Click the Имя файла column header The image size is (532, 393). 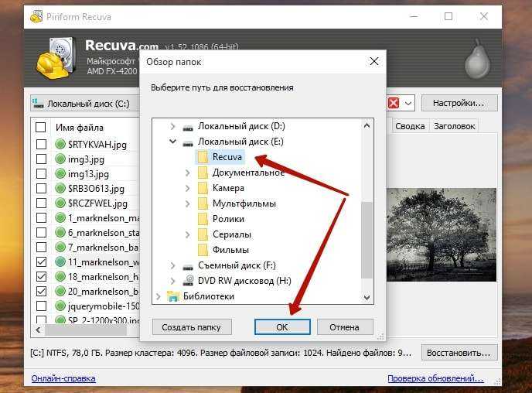(x=80, y=128)
